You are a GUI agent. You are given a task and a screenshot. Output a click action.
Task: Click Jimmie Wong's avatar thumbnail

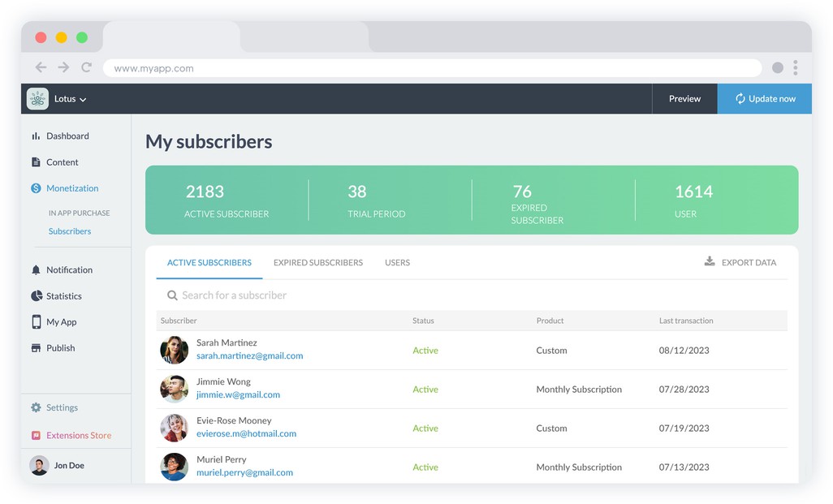tap(174, 390)
